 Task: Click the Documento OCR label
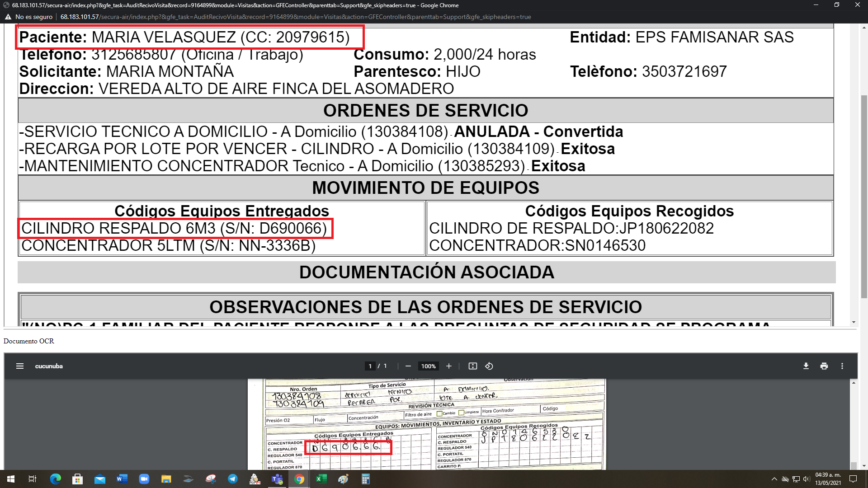pos(29,341)
